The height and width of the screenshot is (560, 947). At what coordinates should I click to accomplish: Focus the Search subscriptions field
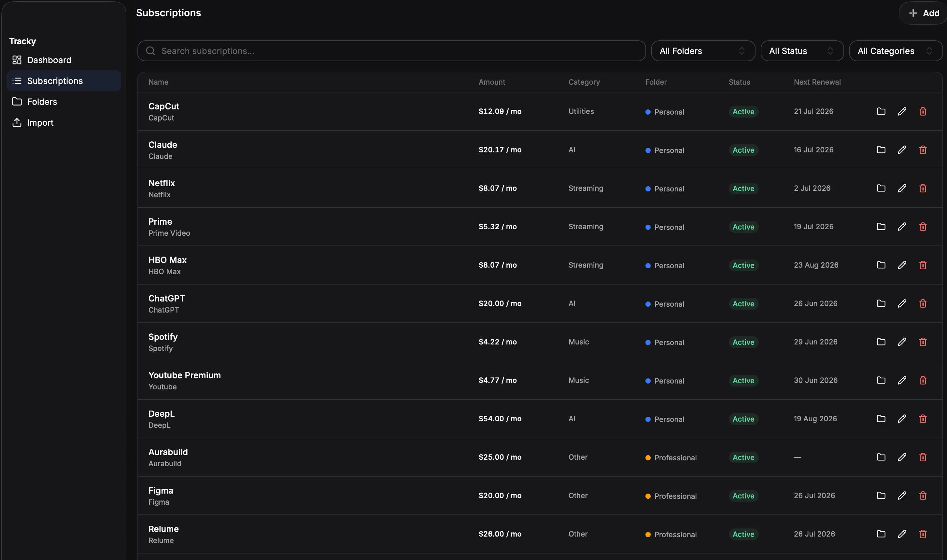[x=391, y=51]
